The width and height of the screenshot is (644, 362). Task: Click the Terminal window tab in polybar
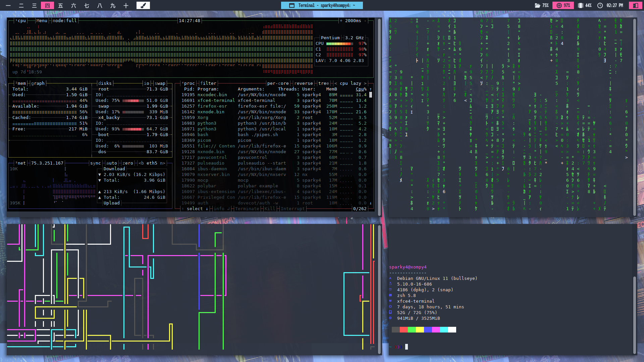click(x=322, y=5)
